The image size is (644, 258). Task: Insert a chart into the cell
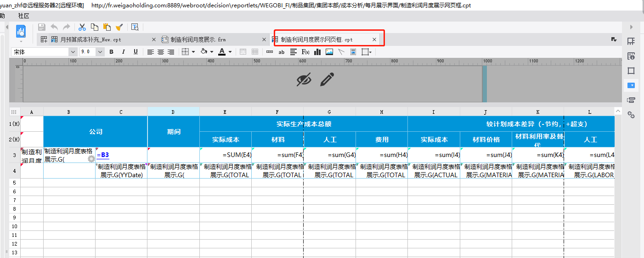click(x=317, y=52)
